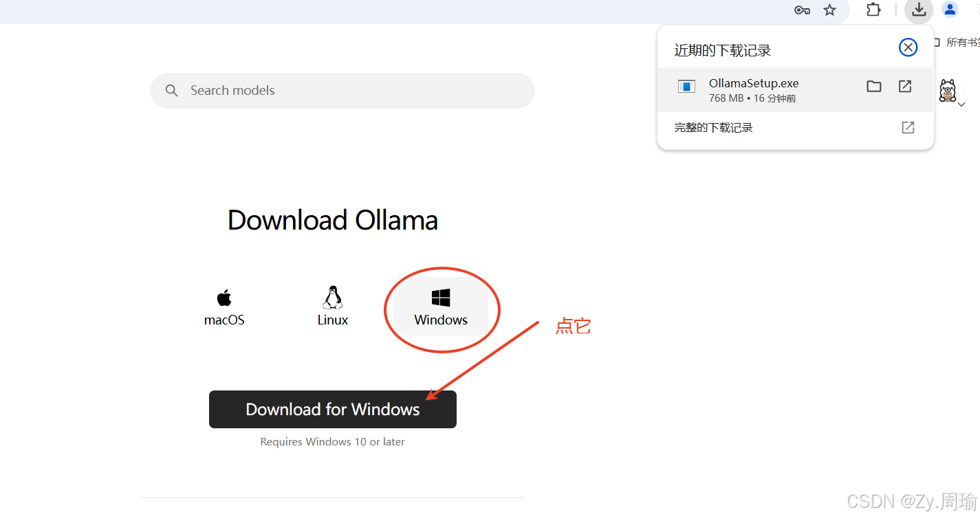Select the Linux download option

pos(333,307)
